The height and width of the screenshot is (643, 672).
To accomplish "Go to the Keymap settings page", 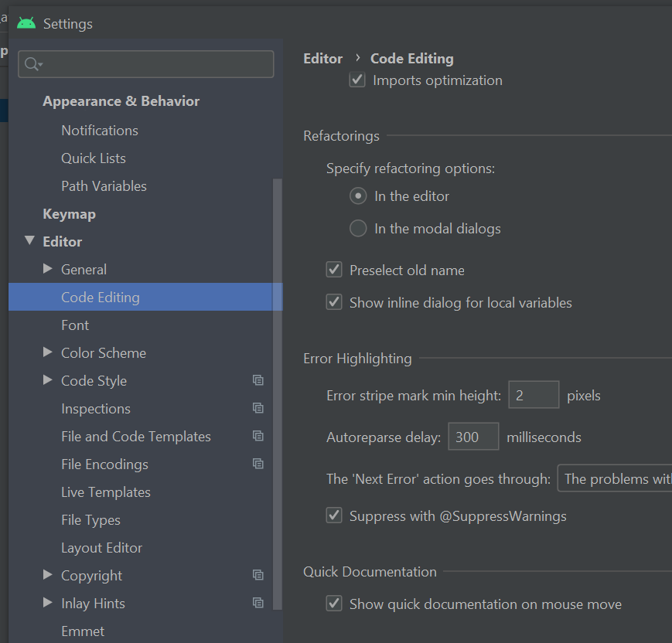I will (x=69, y=213).
